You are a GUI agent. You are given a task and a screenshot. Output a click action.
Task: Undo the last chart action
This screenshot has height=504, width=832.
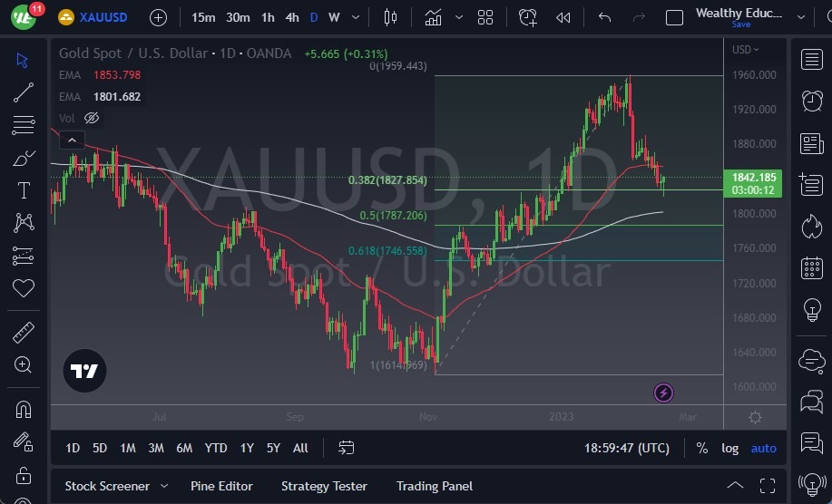coord(604,17)
